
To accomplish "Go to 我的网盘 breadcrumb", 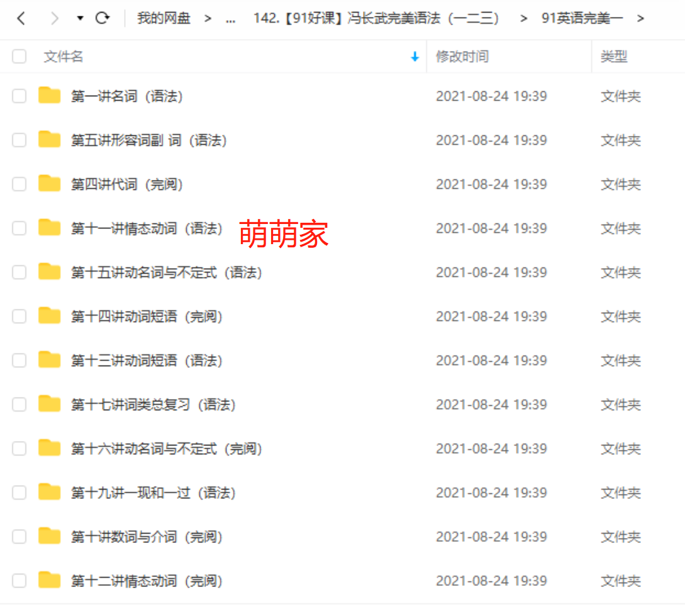I will tap(164, 18).
